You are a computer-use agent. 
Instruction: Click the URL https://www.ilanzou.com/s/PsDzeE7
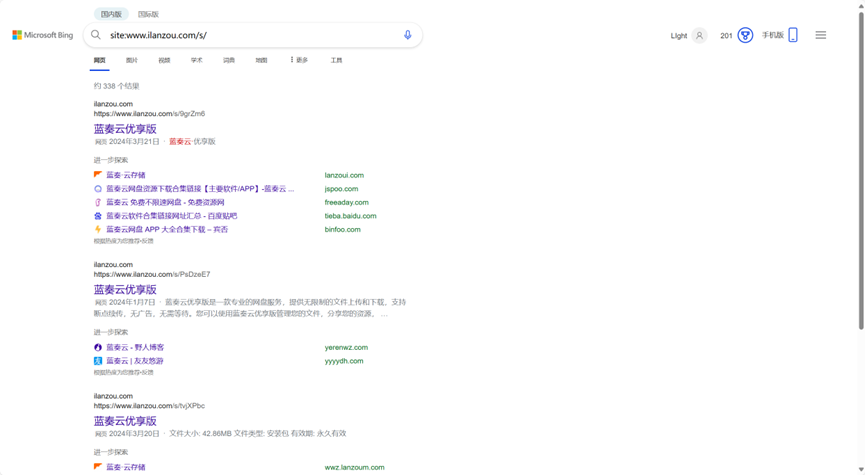(152, 274)
